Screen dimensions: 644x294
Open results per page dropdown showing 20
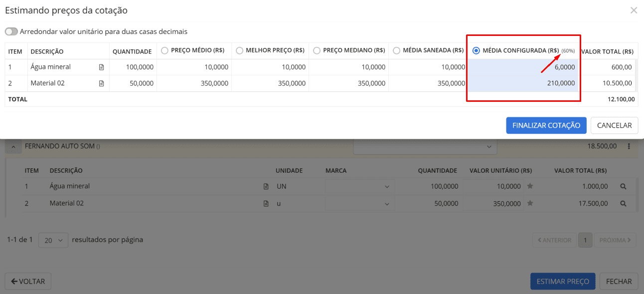coord(53,240)
